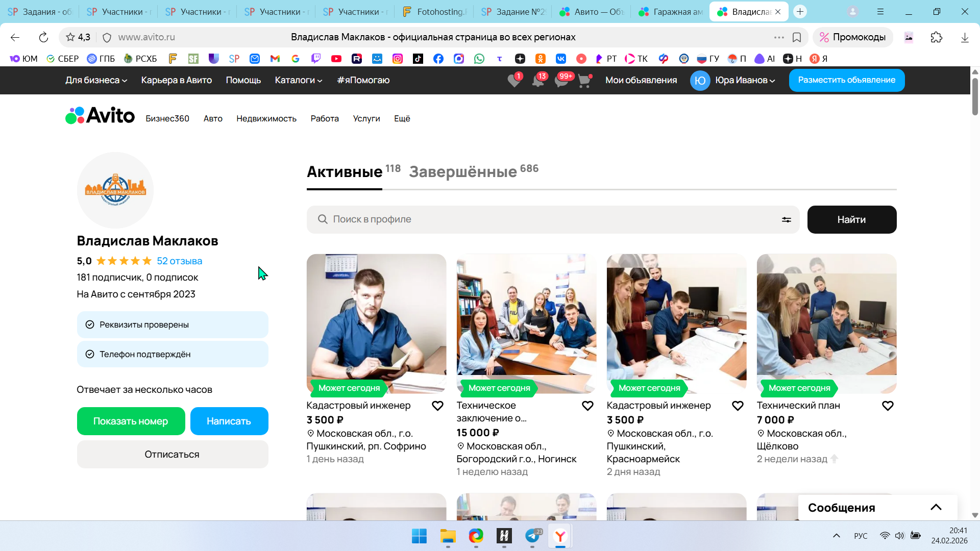
Task: Open the Avito favorites heart icon in header
Action: pyautogui.click(x=514, y=81)
